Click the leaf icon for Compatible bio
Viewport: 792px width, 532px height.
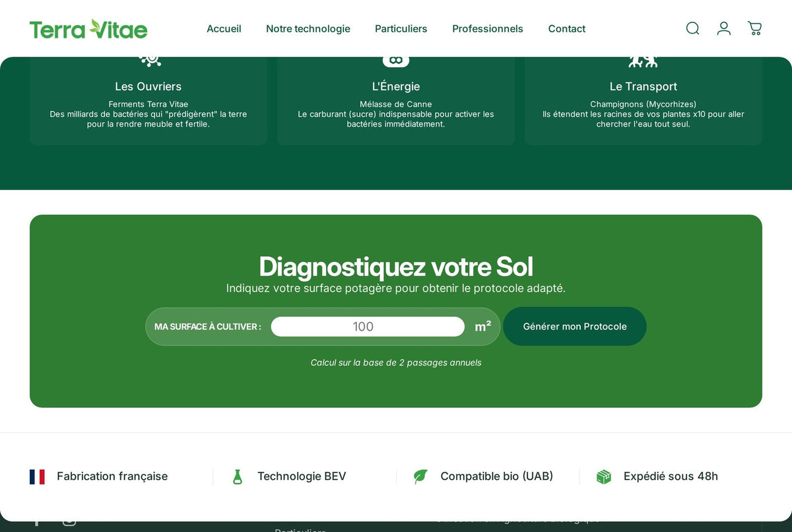coord(420,477)
